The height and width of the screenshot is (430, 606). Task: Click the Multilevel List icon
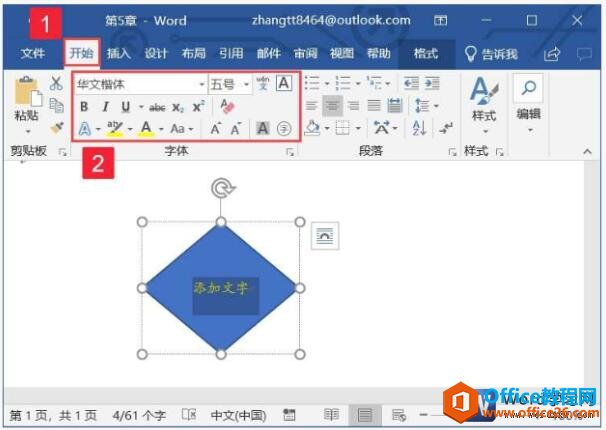(374, 83)
